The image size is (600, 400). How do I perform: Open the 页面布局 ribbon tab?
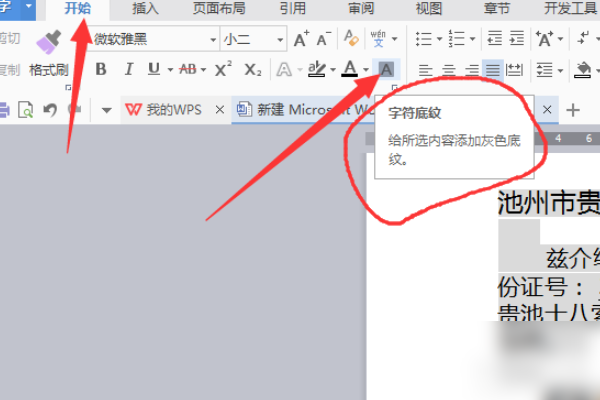coord(219,8)
